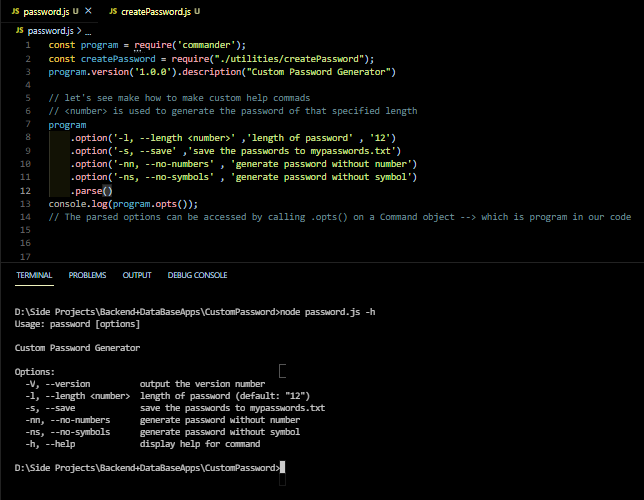Screen dimensions: 644x500
Task: Click the '-l, --length <number>' option string
Action: [174, 138]
